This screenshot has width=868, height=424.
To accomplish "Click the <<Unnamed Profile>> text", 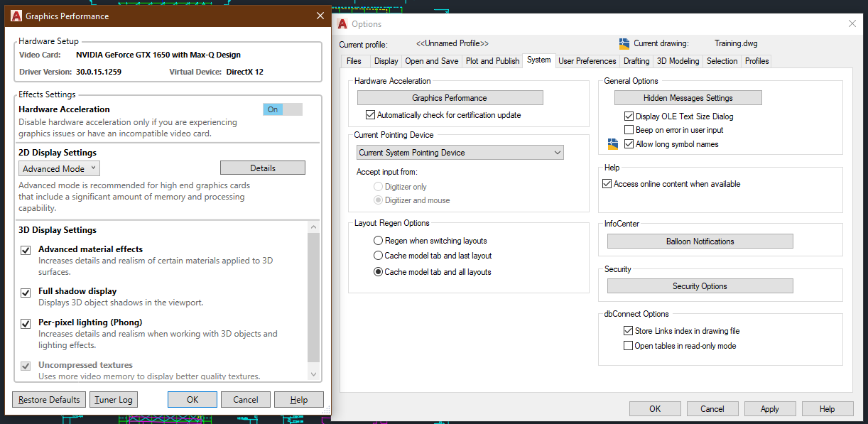I will click(452, 43).
